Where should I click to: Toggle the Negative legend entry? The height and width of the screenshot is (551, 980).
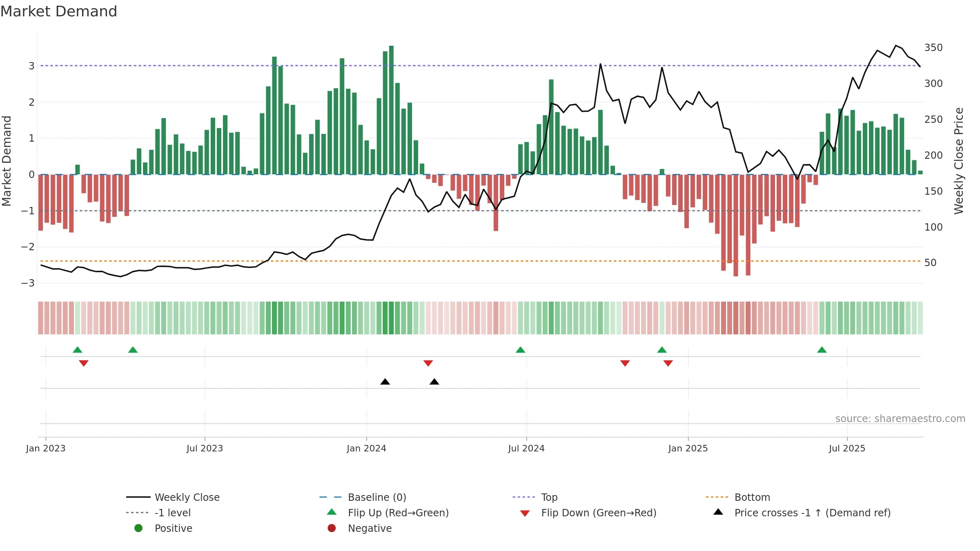coord(359,528)
